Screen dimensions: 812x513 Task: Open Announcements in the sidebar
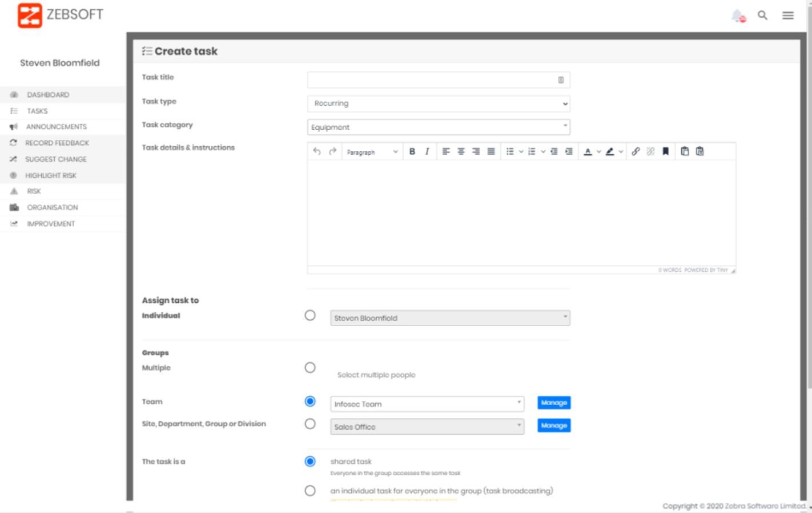click(56, 127)
